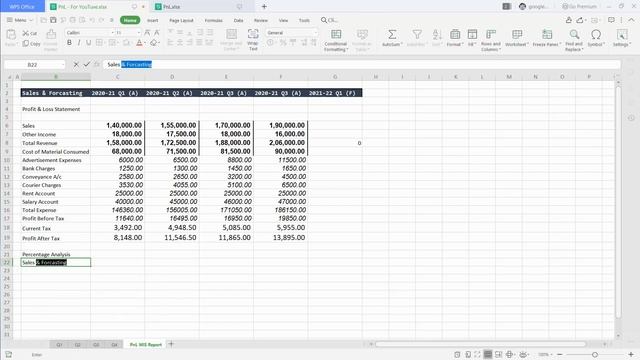Click the WPS Office home tab
This screenshot has width=640, height=360.
point(22,7)
